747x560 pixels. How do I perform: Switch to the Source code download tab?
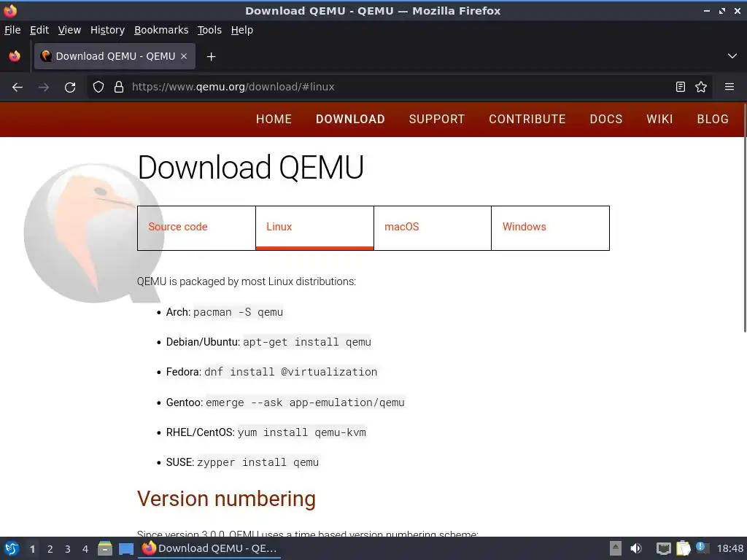pyautogui.click(x=196, y=228)
